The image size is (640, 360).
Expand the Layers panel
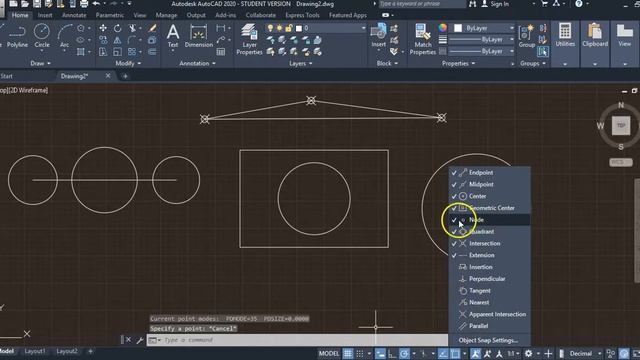(x=300, y=63)
